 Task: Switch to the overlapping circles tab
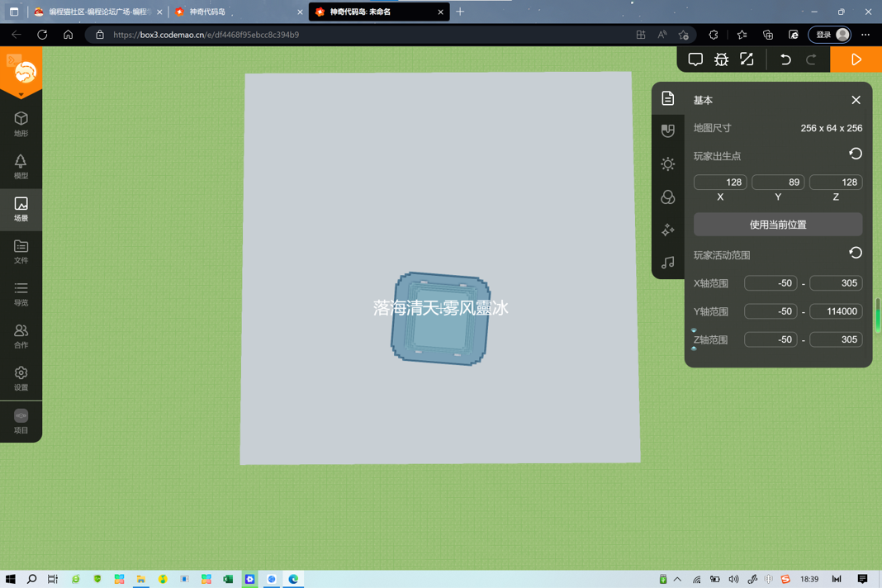[x=667, y=197]
